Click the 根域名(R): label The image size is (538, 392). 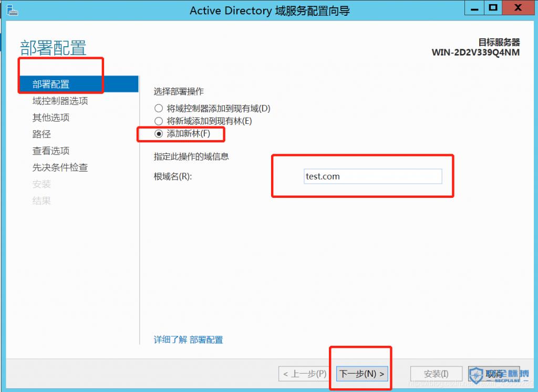pos(172,176)
